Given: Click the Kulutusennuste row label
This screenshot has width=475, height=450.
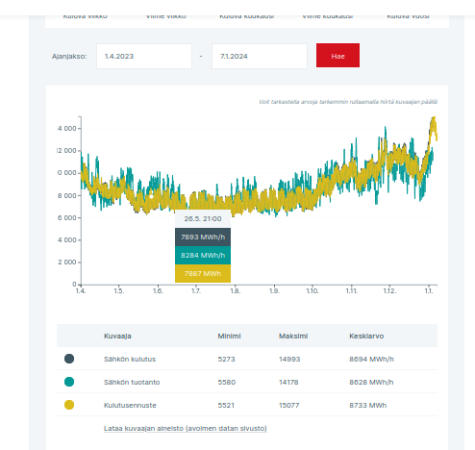Looking at the screenshot, I should [x=130, y=405].
